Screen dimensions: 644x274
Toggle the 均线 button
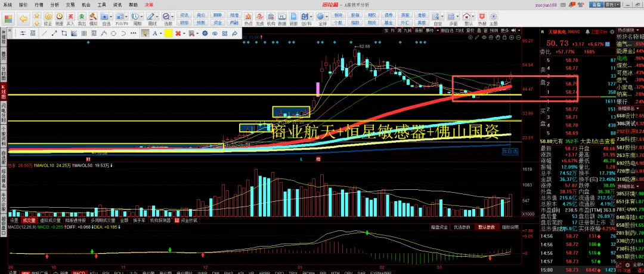[460, 30]
